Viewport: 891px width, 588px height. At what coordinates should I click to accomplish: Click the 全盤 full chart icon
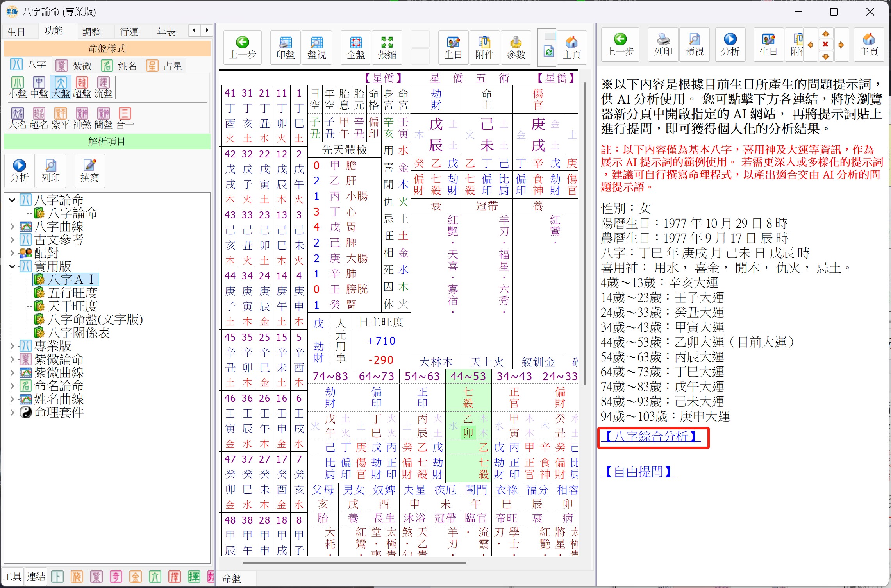(x=355, y=47)
